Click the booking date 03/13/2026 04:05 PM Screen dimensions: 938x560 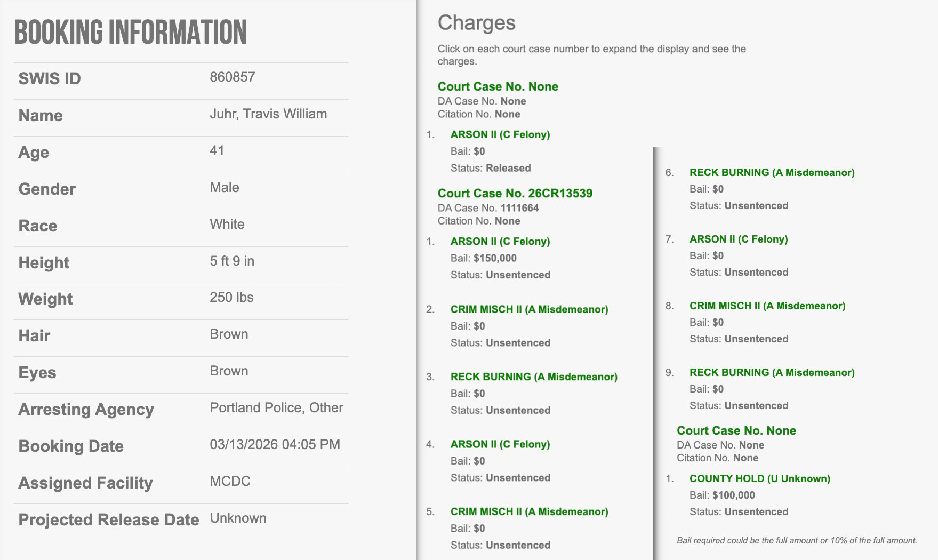pyautogui.click(x=275, y=444)
